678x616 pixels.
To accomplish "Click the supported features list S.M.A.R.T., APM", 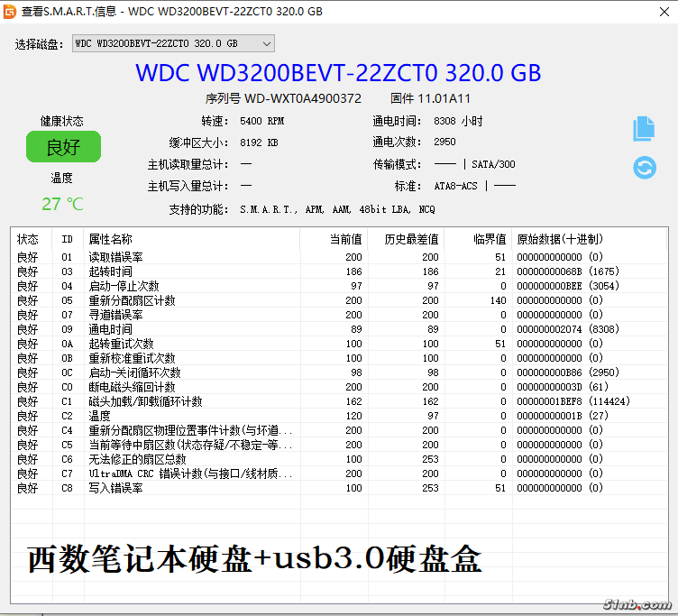I will coord(337,209).
